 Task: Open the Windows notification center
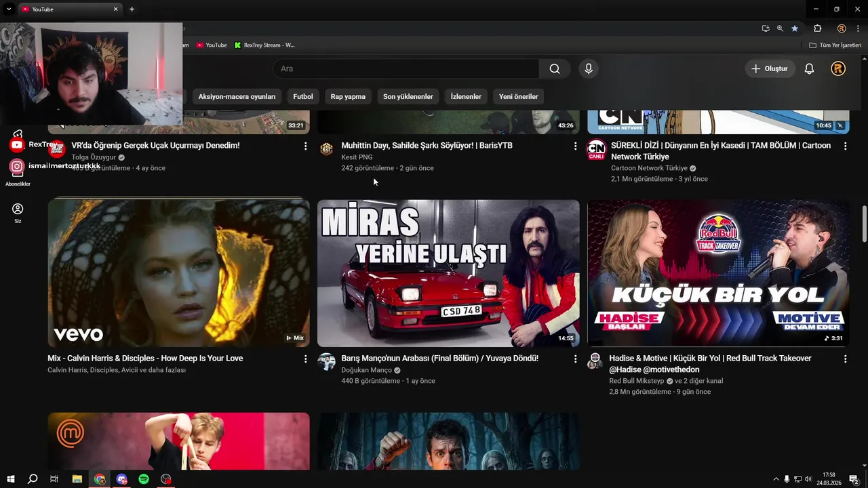854,479
